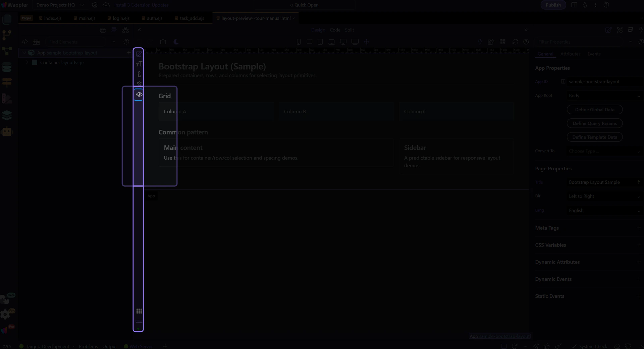The width and height of the screenshot is (644, 349).
Task: Click the AI robot icon above the elements tree
Action: click(x=103, y=30)
